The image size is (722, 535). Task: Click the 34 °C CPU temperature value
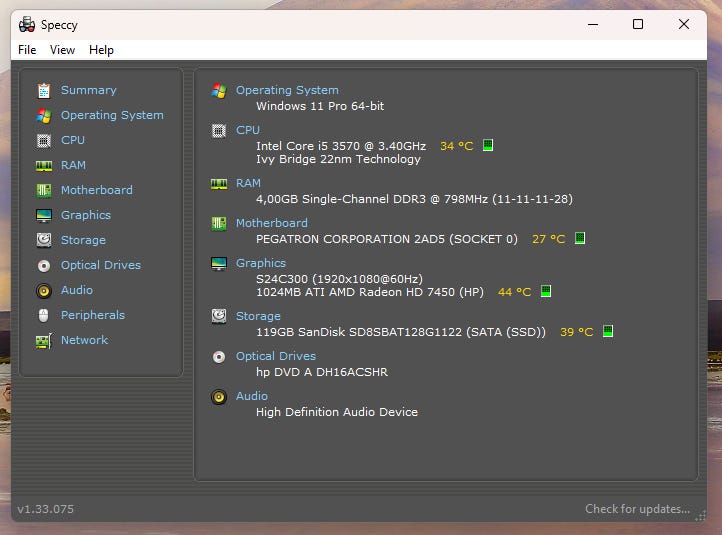(456, 146)
